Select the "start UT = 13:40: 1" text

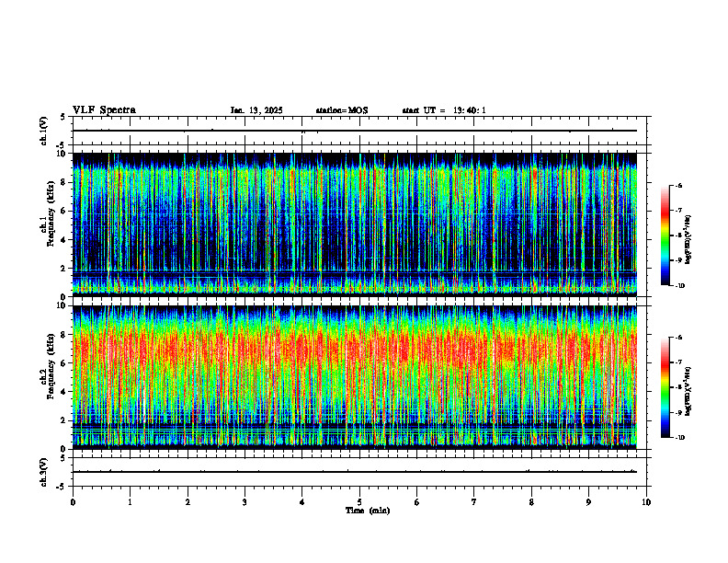click(444, 110)
